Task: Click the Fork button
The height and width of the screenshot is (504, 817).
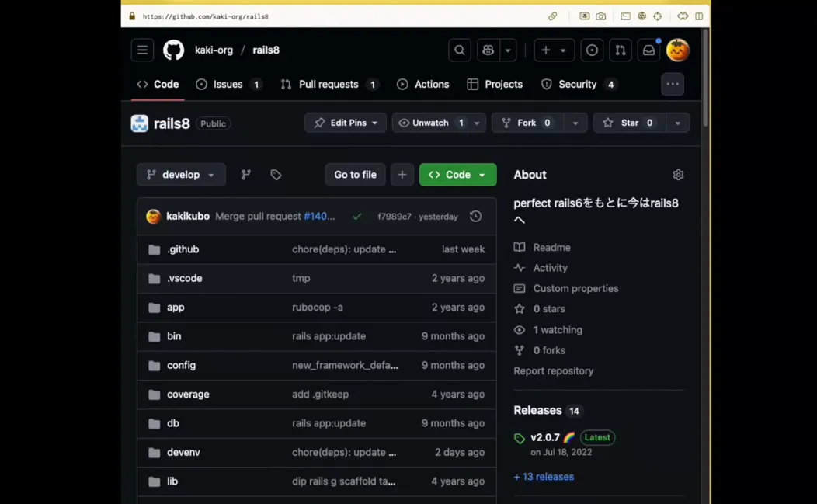Action: [x=526, y=123]
